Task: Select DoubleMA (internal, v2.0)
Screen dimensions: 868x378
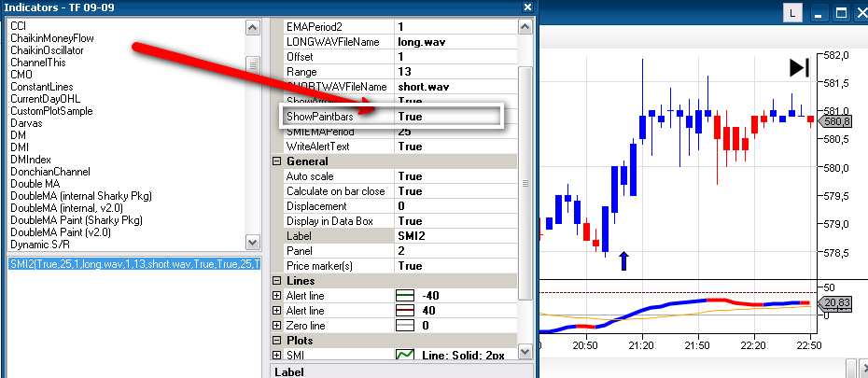Action: coord(66,208)
